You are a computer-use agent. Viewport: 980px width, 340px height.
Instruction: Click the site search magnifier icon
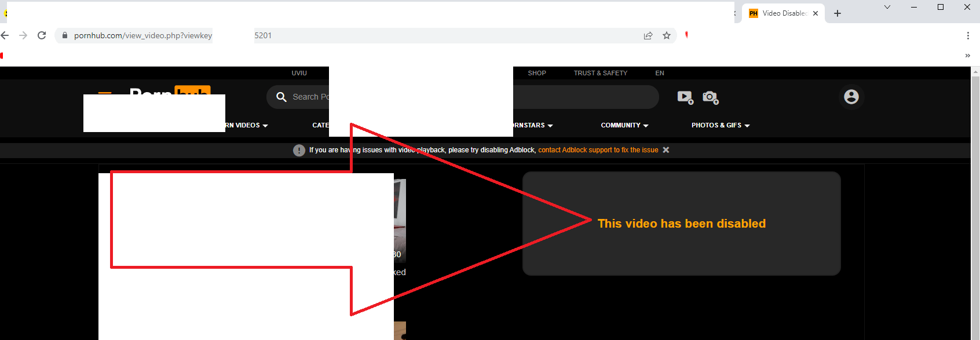coord(281,97)
